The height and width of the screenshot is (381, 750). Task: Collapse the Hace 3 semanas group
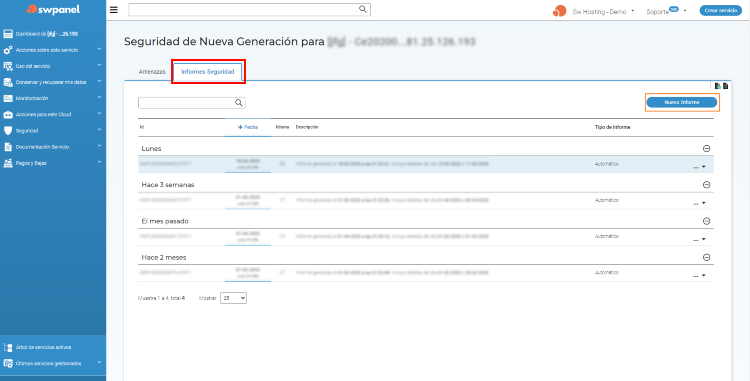706,185
